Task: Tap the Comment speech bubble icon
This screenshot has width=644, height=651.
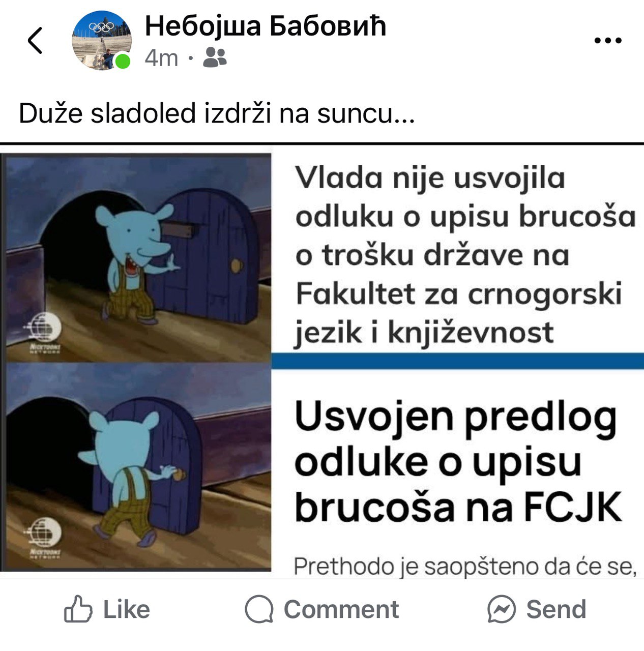Action: (259, 609)
